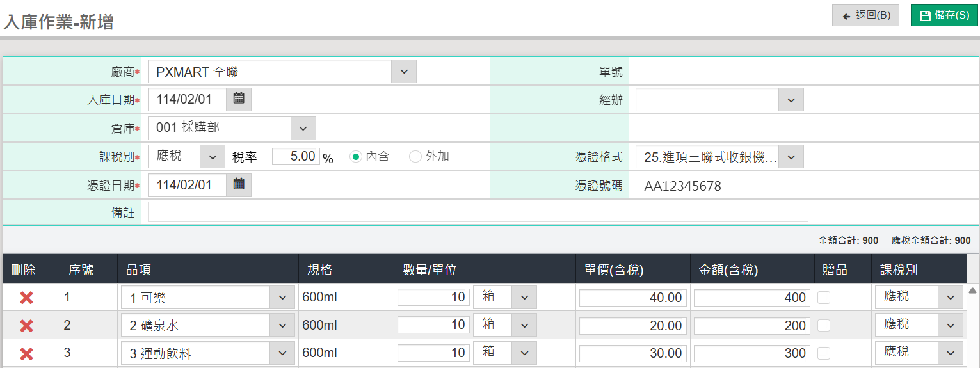Click the 憑證號碼 field containing AA12345678
This screenshot has height=368, width=980.
coord(719,186)
